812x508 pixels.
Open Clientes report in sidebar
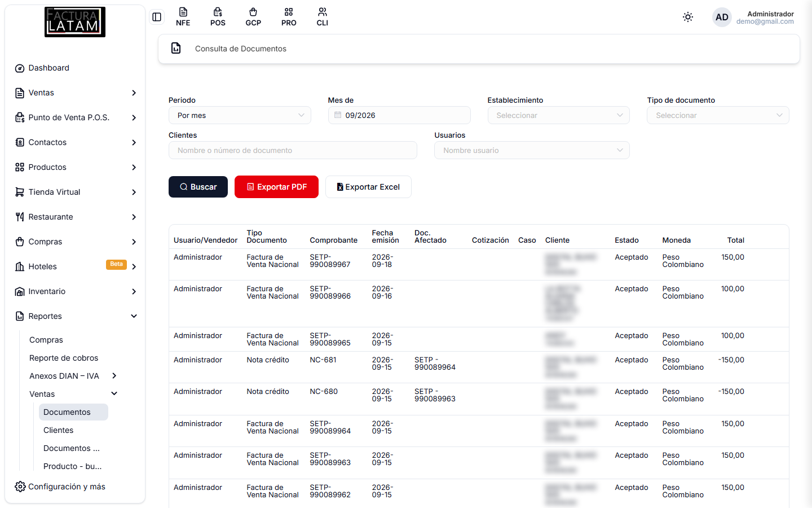click(x=59, y=430)
